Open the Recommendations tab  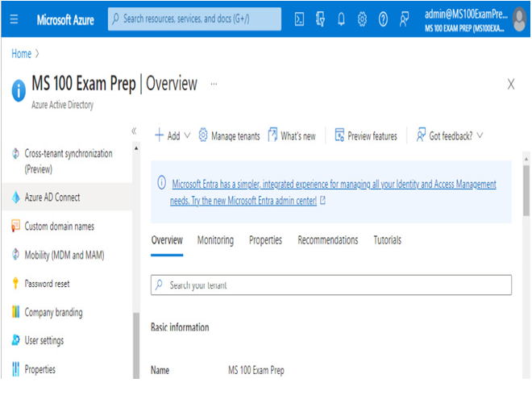coord(328,240)
